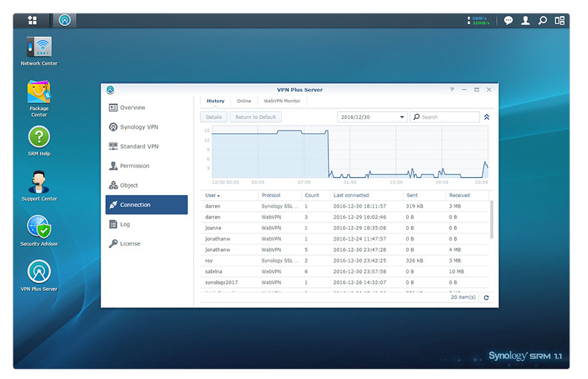This screenshot has width=588, height=379.
Task: Open VPN Plus Server desktop shortcut
Action: pyautogui.click(x=39, y=276)
